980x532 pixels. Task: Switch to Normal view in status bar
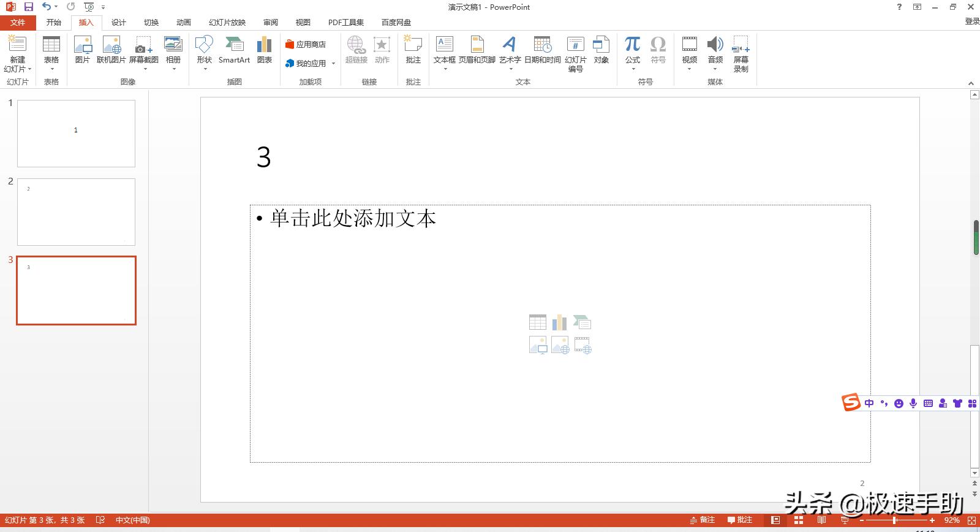[775, 520]
